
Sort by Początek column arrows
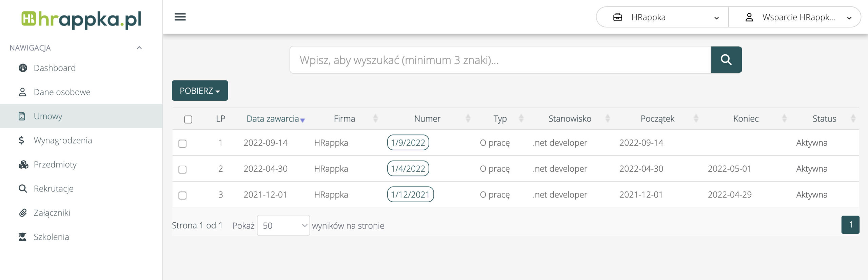[x=696, y=118]
